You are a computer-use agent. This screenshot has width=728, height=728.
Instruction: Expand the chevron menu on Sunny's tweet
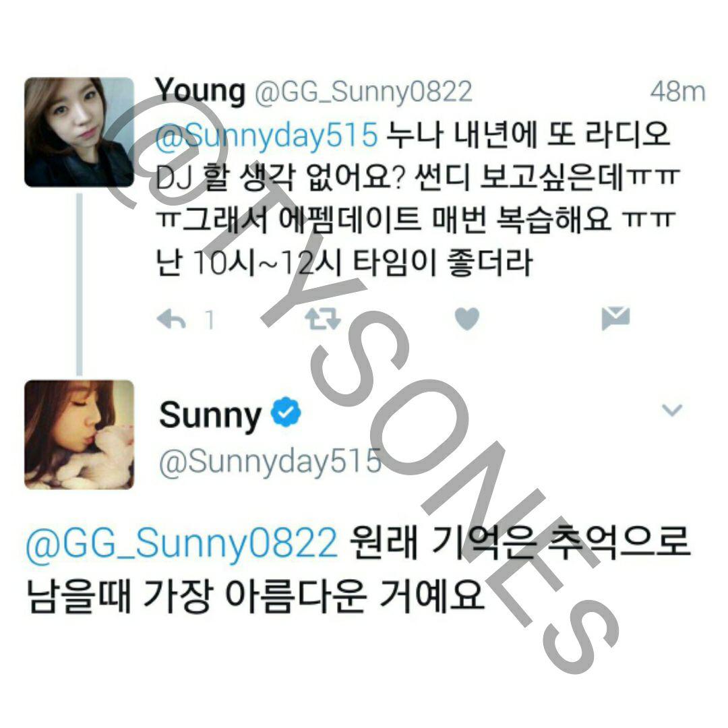click(672, 410)
